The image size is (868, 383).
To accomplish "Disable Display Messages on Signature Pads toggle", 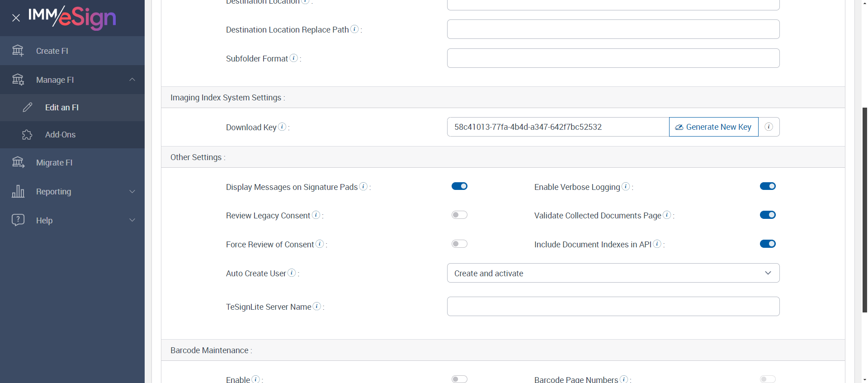I will [x=459, y=186].
